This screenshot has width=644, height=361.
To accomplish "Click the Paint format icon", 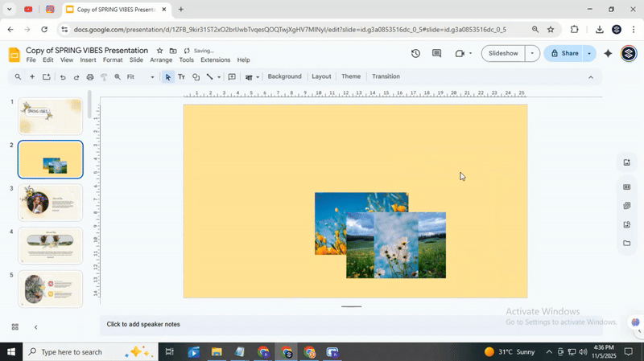I will 104,77.
